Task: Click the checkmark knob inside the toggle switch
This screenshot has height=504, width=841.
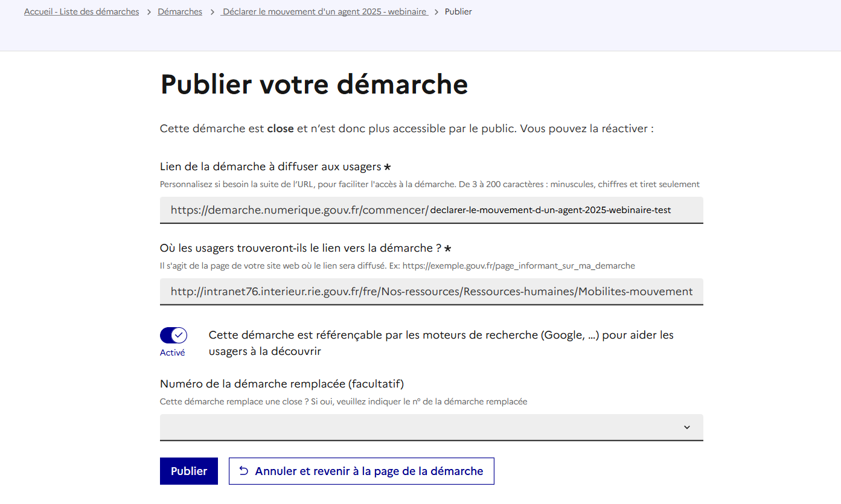Action: coord(179,336)
